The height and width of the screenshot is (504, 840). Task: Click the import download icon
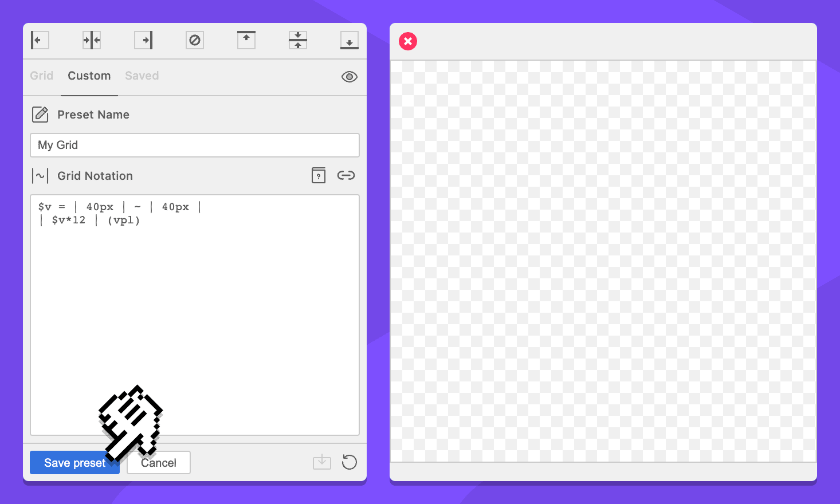point(322,462)
